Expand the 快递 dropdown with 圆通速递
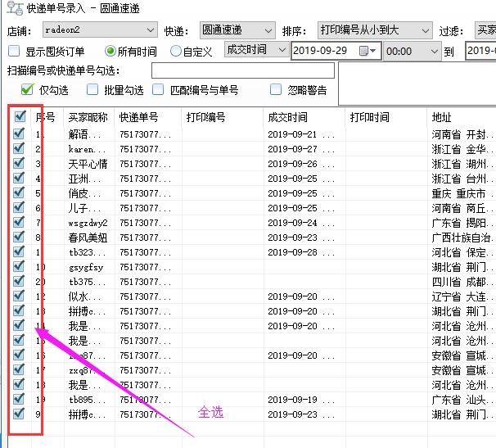Image resolution: width=496 pixels, height=448 pixels. 236,31
